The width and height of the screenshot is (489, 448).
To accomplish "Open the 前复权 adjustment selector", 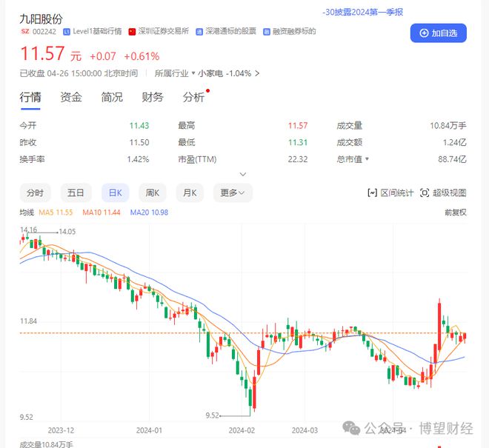I will [x=456, y=213].
